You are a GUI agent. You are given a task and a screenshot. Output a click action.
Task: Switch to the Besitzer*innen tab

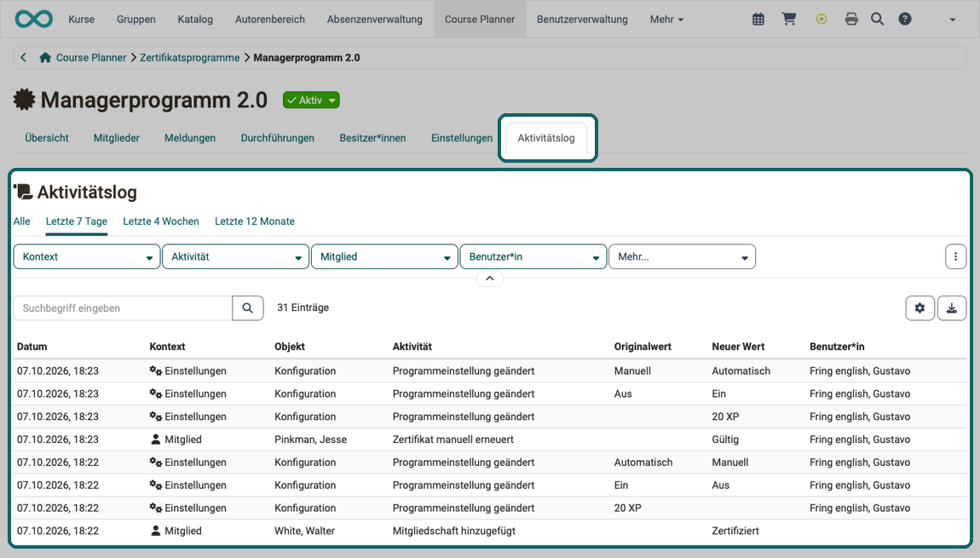(372, 138)
